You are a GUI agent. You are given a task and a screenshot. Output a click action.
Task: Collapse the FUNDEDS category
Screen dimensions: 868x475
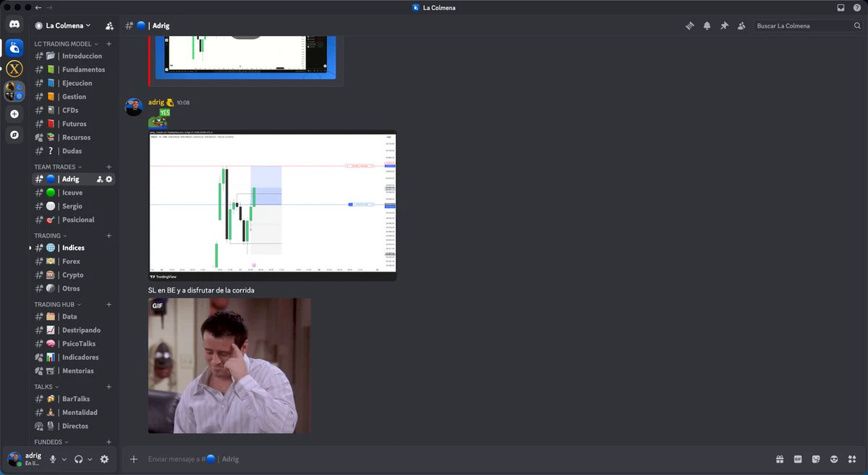click(x=51, y=442)
